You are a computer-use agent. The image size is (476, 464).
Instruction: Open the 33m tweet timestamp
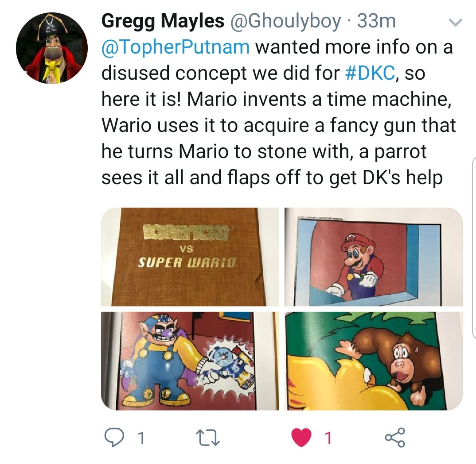[x=376, y=21]
